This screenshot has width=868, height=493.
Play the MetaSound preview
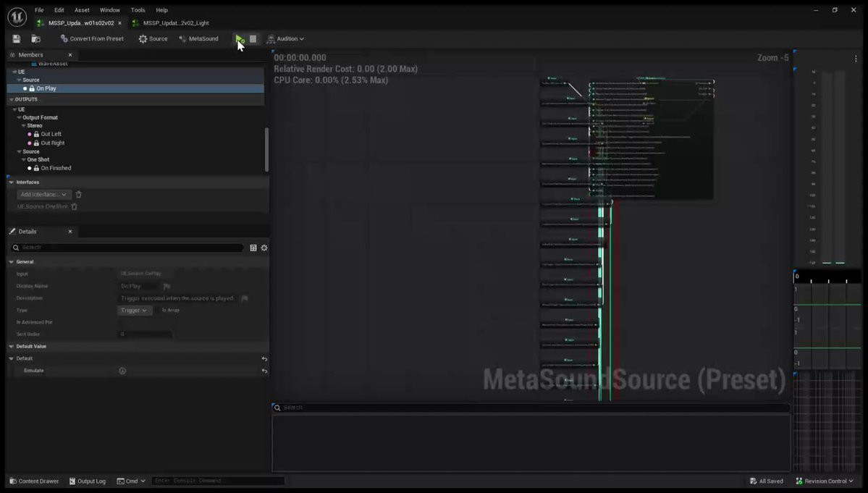(239, 39)
